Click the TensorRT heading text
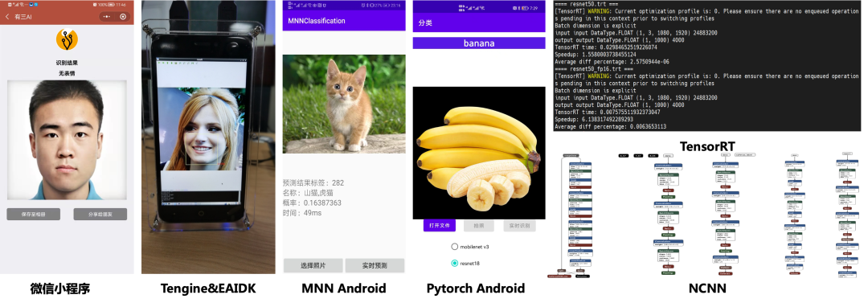Image resolution: width=868 pixels, height=303 pixels. tap(707, 146)
